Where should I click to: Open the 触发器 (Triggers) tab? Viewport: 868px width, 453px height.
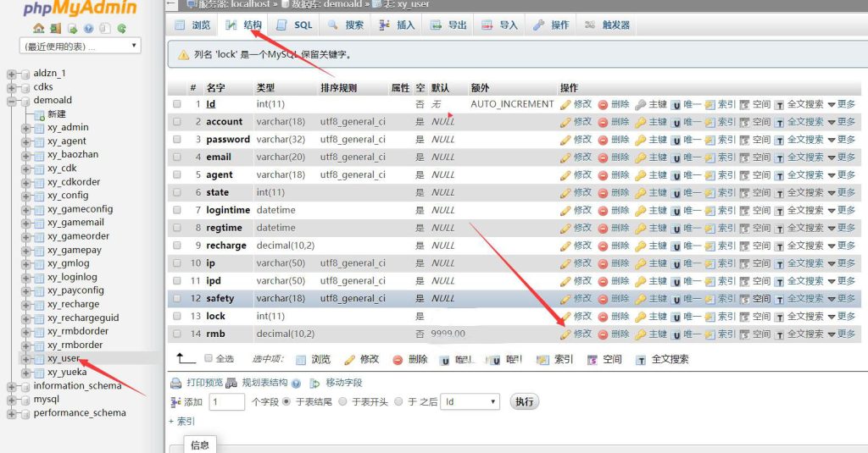click(607, 25)
